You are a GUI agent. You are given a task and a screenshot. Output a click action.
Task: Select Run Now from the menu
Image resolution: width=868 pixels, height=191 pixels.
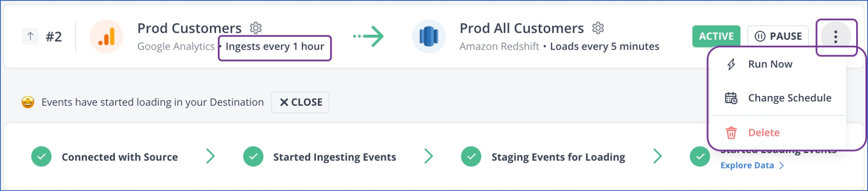770,64
